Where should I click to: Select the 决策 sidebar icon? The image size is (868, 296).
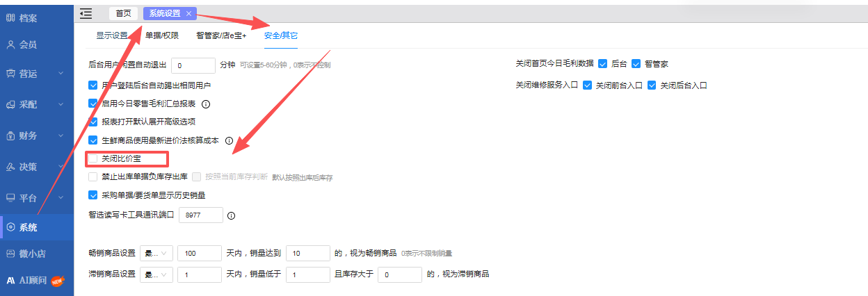pyautogui.click(x=10, y=167)
